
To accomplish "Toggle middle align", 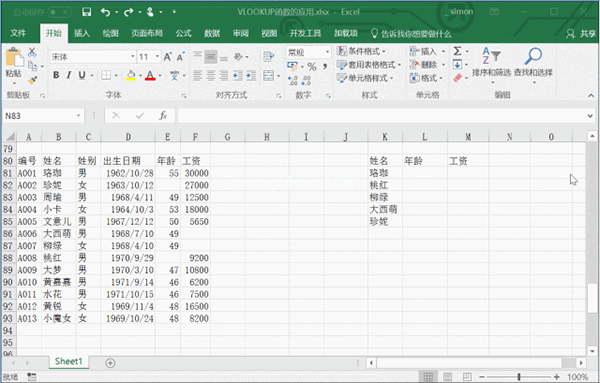I will (x=210, y=57).
